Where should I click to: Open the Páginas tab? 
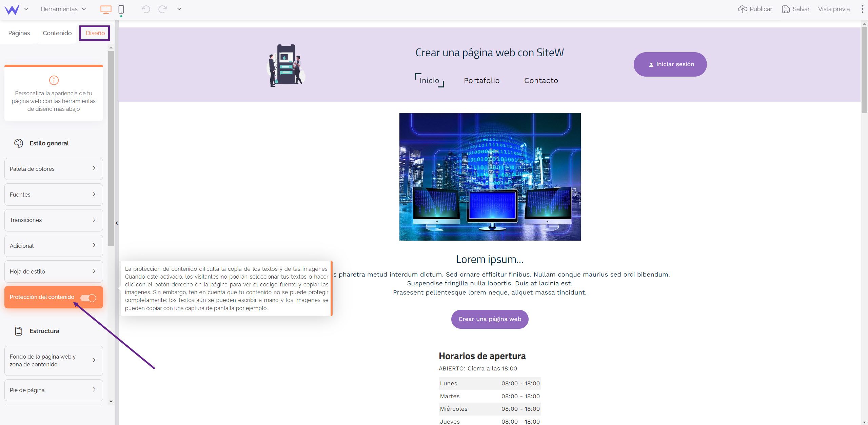[x=19, y=33]
